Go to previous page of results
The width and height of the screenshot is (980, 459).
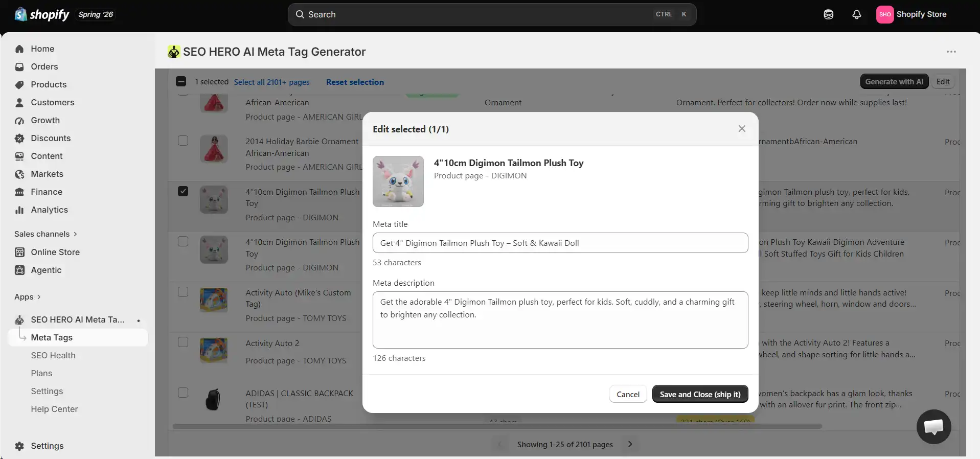pyautogui.click(x=500, y=444)
